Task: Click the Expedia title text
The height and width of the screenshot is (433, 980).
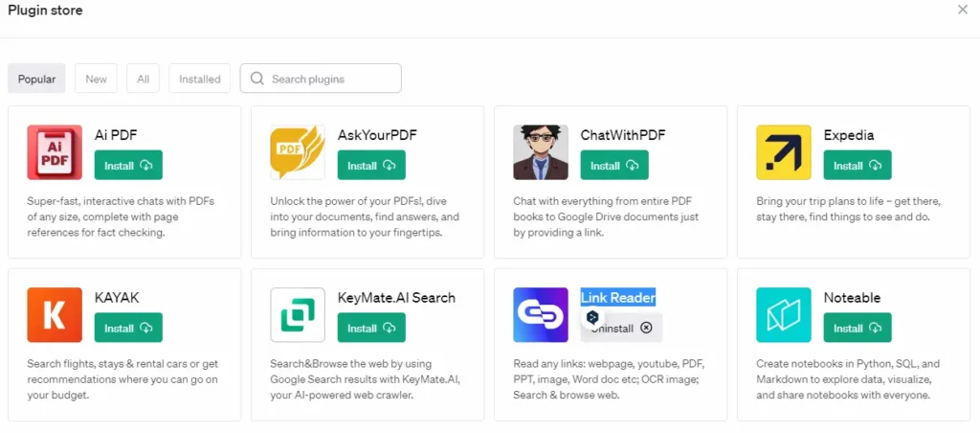Action: [x=849, y=135]
